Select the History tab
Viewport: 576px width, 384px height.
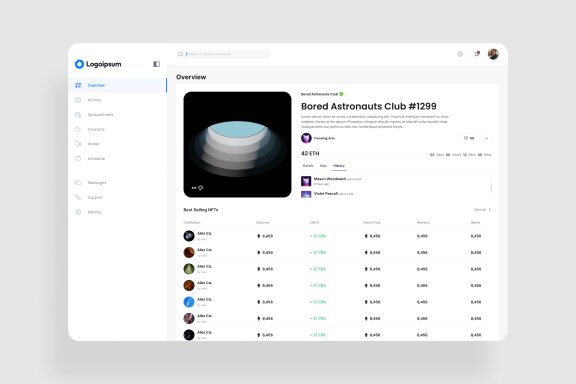(339, 166)
